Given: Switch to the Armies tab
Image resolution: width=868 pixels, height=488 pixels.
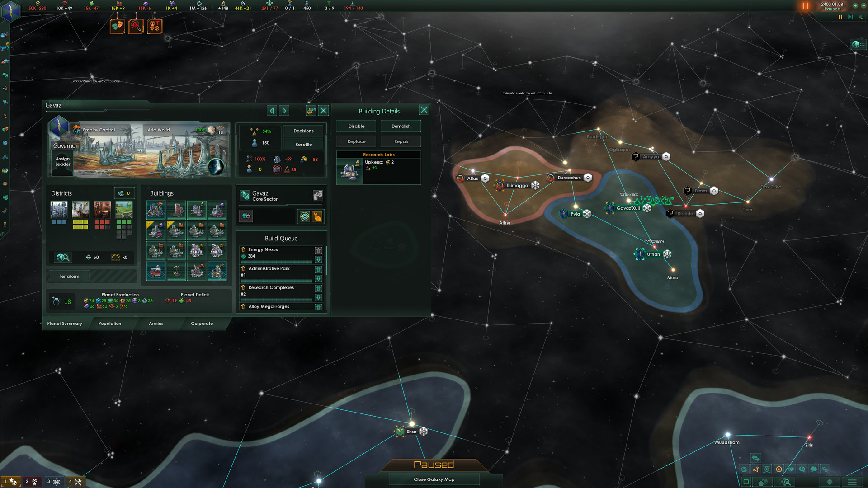Looking at the screenshot, I should [156, 323].
